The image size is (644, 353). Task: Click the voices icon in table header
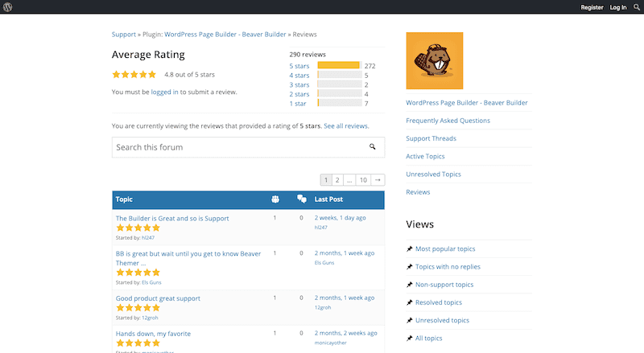click(275, 199)
